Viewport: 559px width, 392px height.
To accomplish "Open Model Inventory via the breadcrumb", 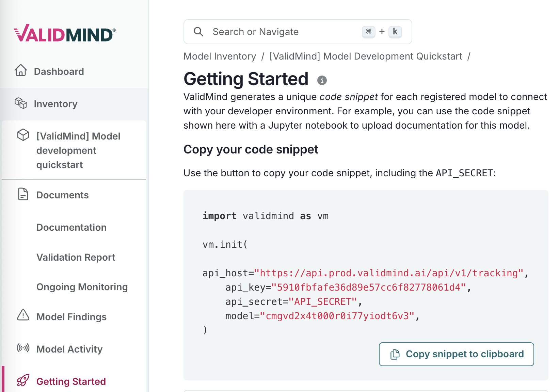I will (x=220, y=56).
